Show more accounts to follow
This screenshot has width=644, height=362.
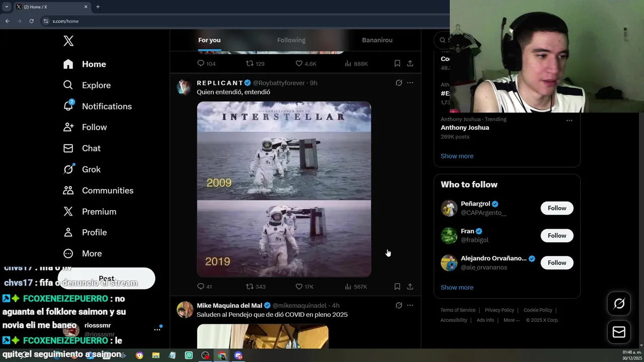click(457, 287)
